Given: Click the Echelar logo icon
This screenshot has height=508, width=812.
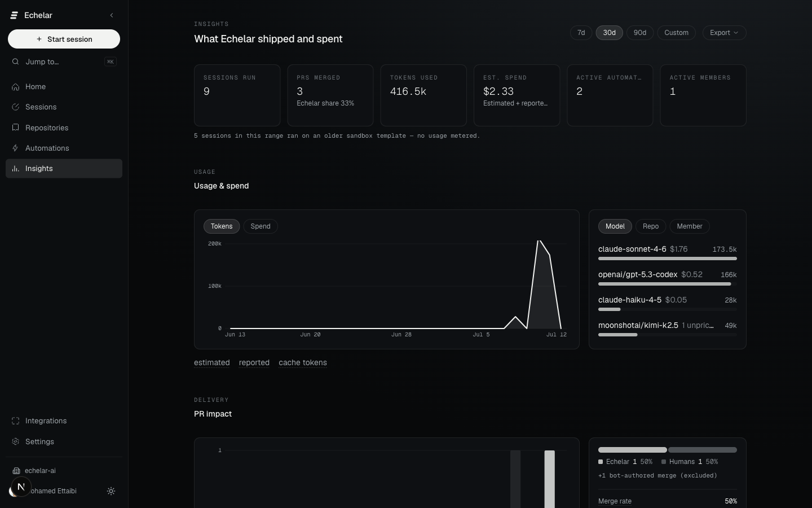Looking at the screenshot, I should pos(15,15).
